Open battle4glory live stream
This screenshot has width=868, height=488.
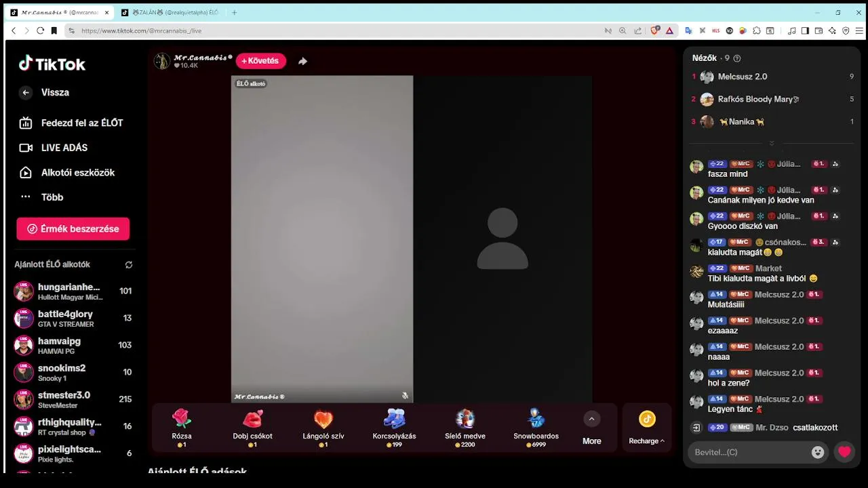(x=73, y=319)
